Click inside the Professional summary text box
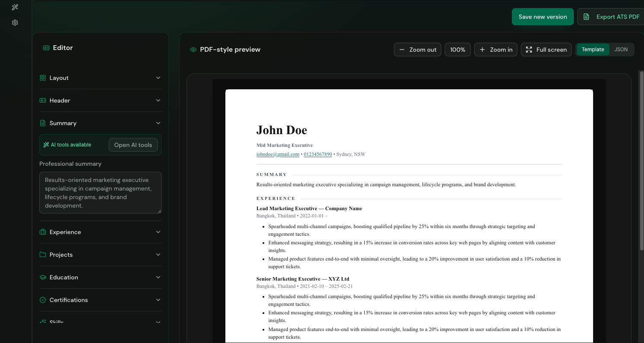This screenshot has width=644, height=343. pos(100,192)
